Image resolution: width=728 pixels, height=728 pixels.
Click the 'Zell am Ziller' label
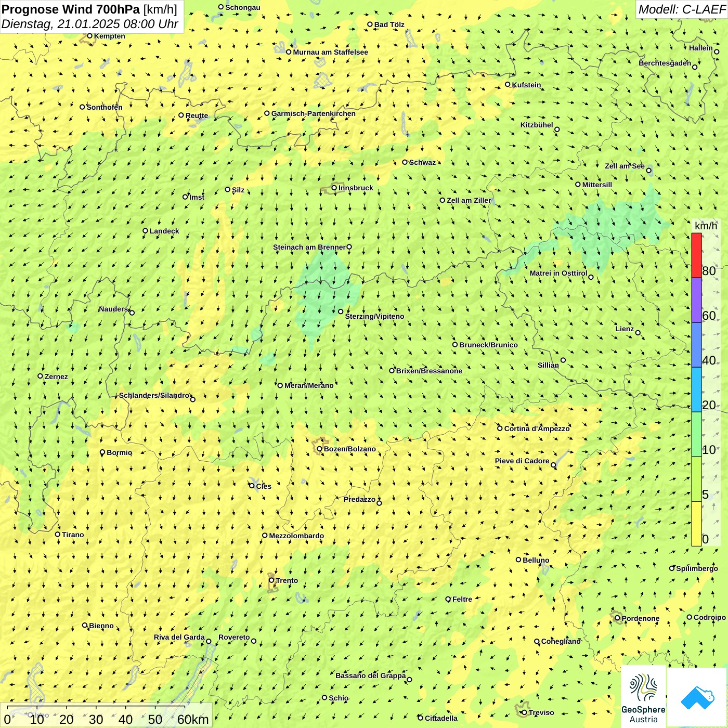[469, 200]
